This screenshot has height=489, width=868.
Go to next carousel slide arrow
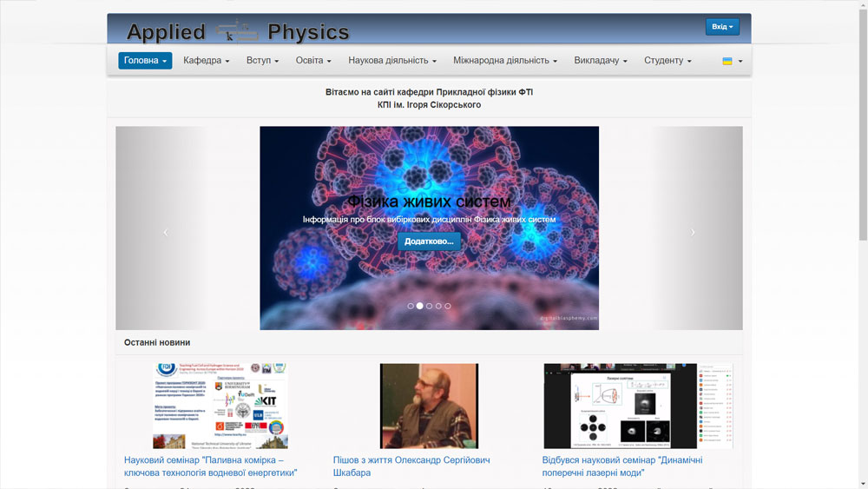[693, 233]
